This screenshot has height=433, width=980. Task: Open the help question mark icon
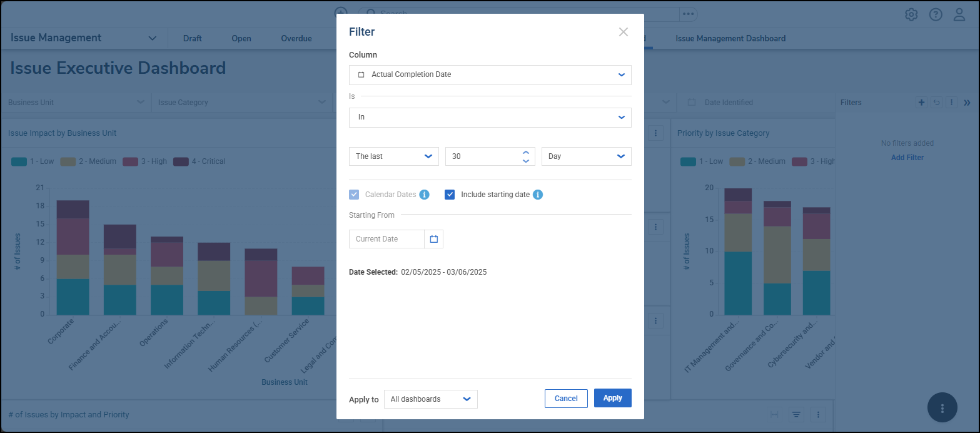pos(936,14)
